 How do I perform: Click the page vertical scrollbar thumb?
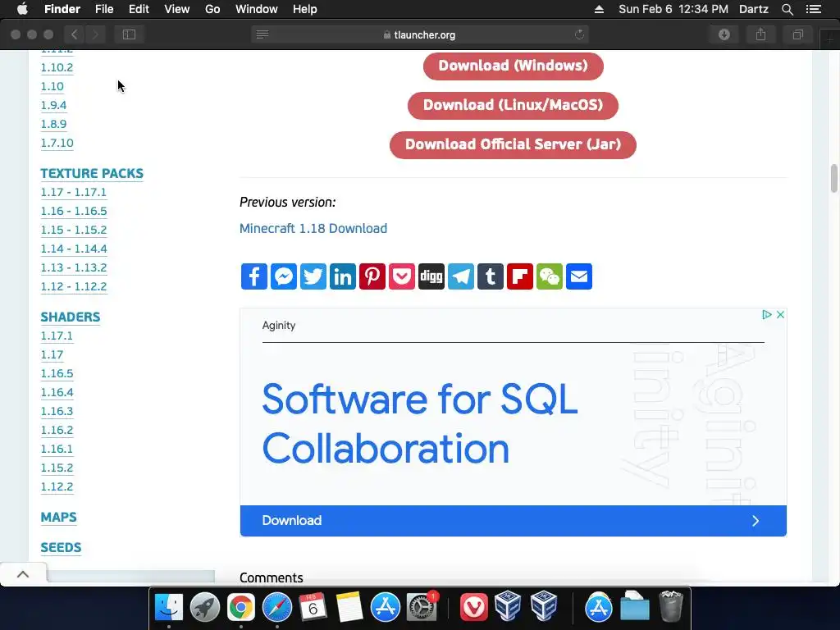pyautogui.click(x=834, y=178)
